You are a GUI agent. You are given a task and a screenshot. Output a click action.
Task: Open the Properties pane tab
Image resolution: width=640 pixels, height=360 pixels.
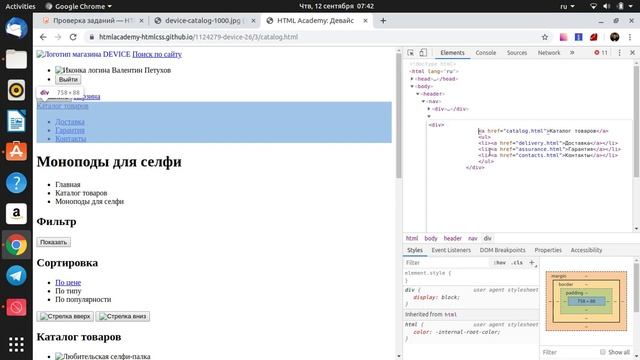pos(548,250)
